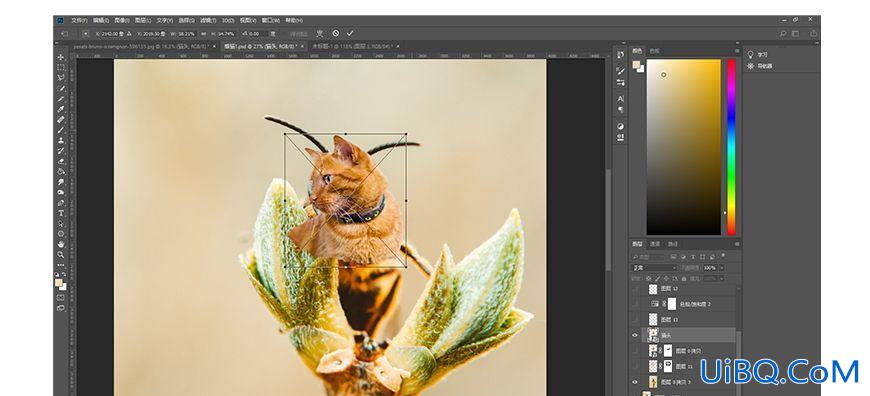This screenshot has height=396, width=870.
Task: Show the 色相/饱和度 2 adjustment layer
Action: 635,304
